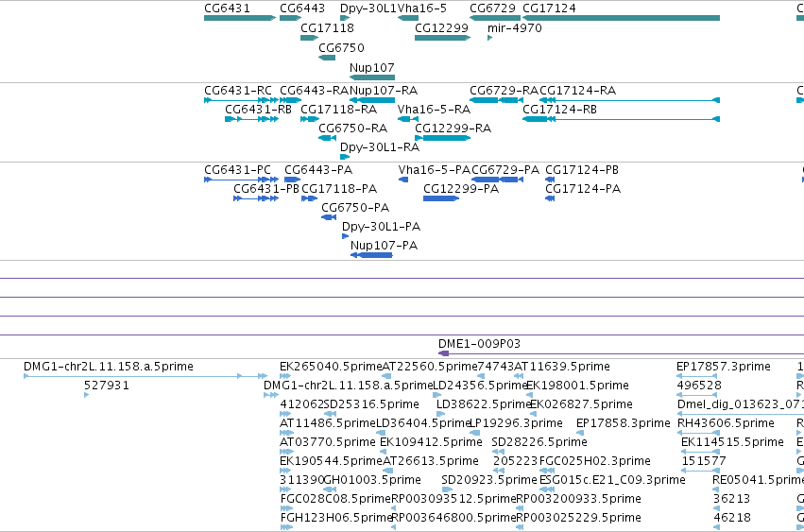
Task: Select EST EK109412.5prime label
Action: click(x=431, y=442)
